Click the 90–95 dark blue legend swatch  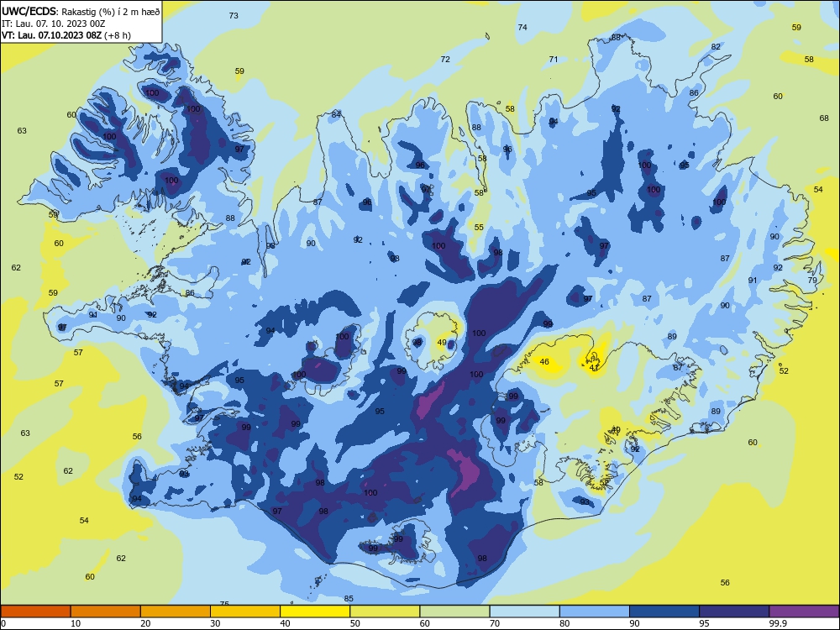664,612
